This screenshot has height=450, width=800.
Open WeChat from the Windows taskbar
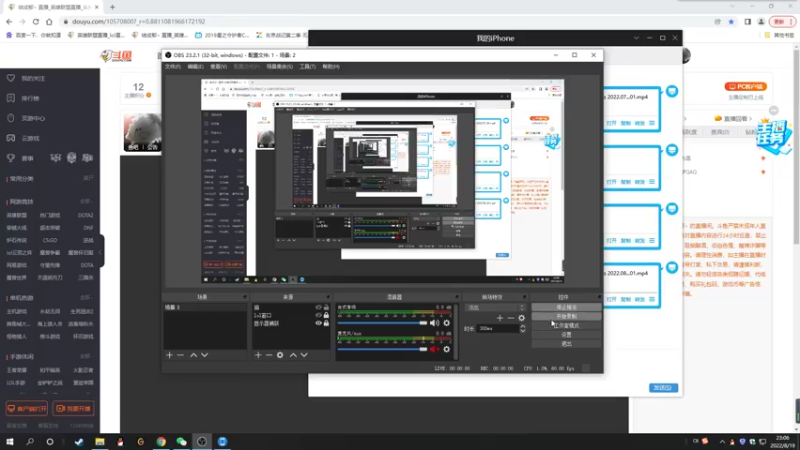pos(182,442)
